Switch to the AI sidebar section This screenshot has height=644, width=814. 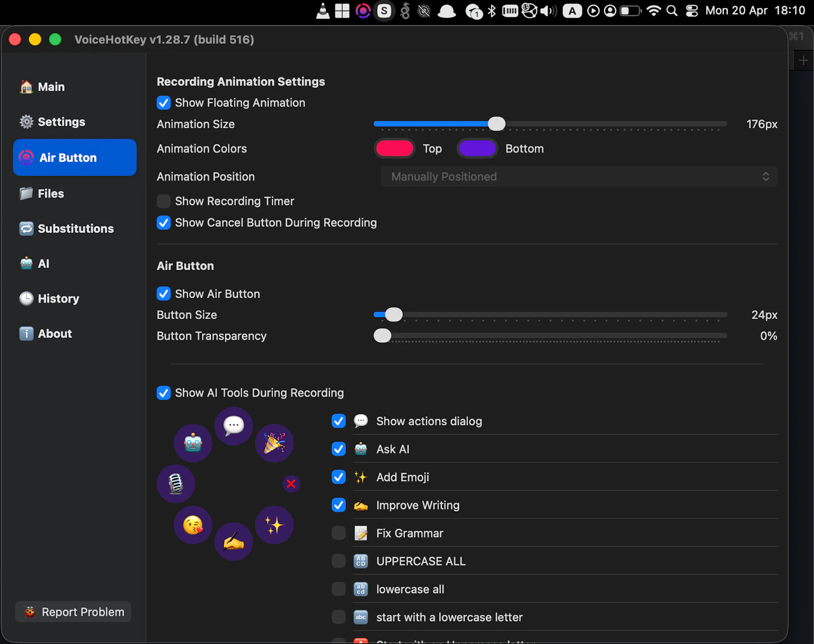pos(75,264)
